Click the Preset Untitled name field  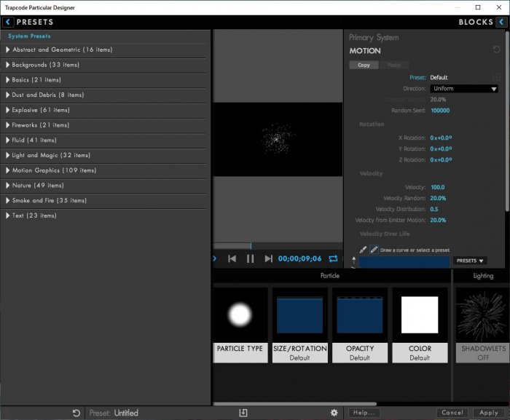[x=126, y=413]
